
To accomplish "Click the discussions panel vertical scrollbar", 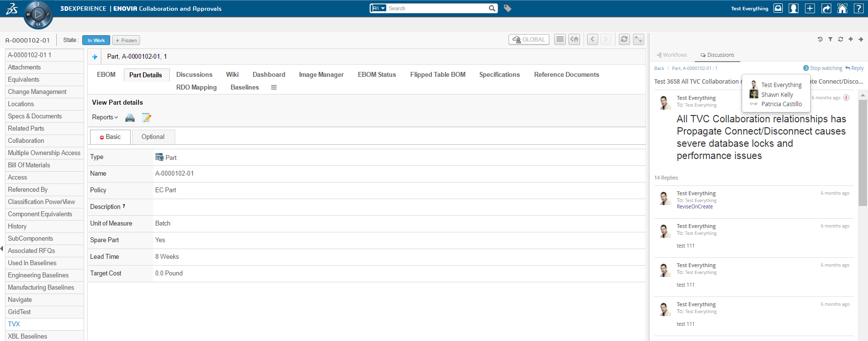I will click(x=863, y=152).
